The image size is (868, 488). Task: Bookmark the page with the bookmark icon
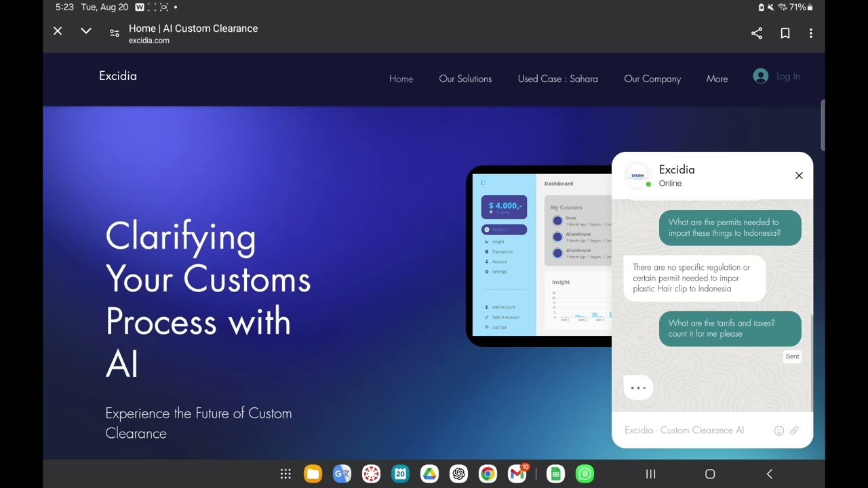pyautogui.click(x=785, y=33)
